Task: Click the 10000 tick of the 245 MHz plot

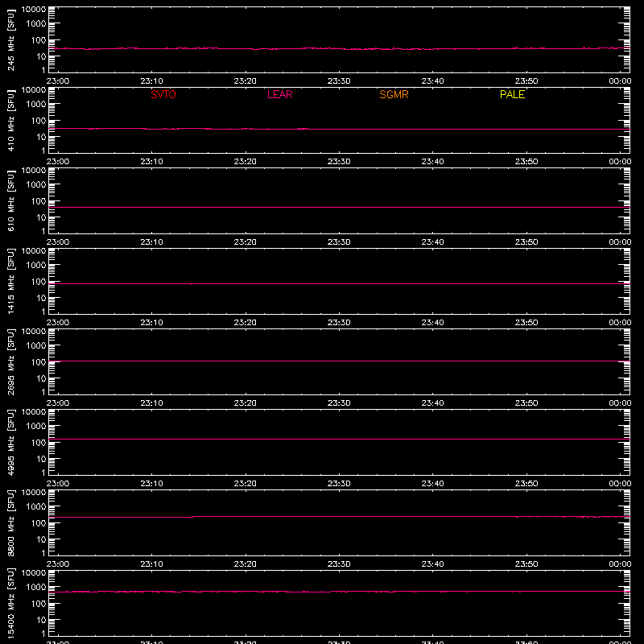Action: pos(34,10)
